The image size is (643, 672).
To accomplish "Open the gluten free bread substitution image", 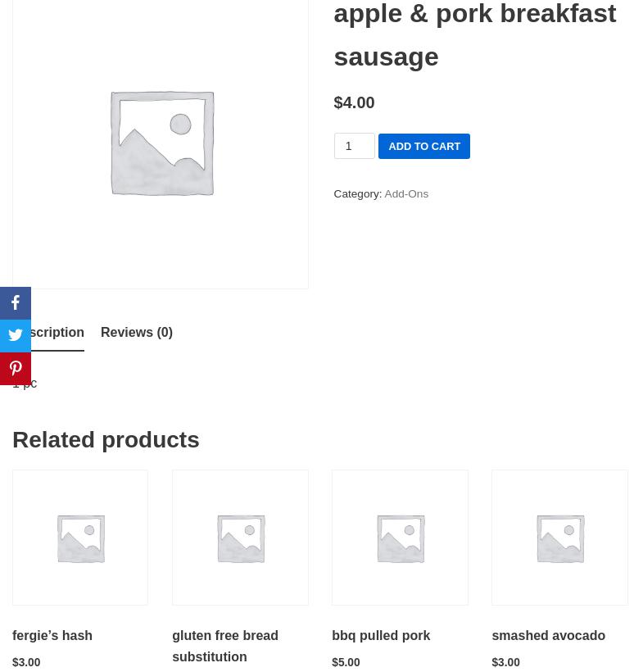I will pos(240,538).
